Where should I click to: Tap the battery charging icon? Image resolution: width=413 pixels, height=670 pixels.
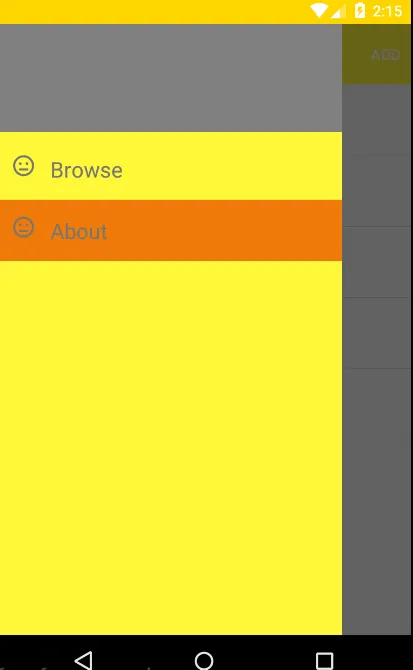360,11
